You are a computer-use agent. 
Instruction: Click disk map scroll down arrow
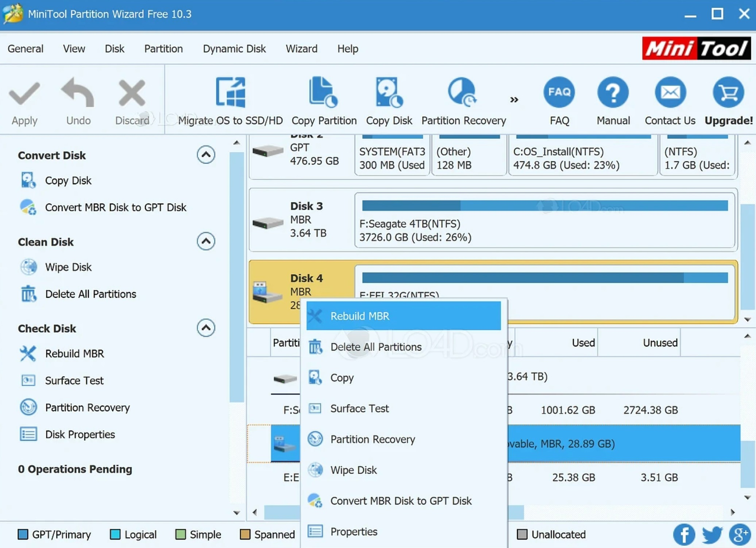747,320
